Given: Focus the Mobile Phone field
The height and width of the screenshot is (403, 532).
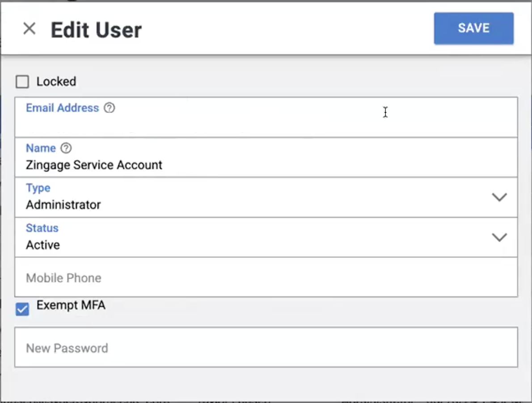Looking at the screenshot, I should (266, 277).
